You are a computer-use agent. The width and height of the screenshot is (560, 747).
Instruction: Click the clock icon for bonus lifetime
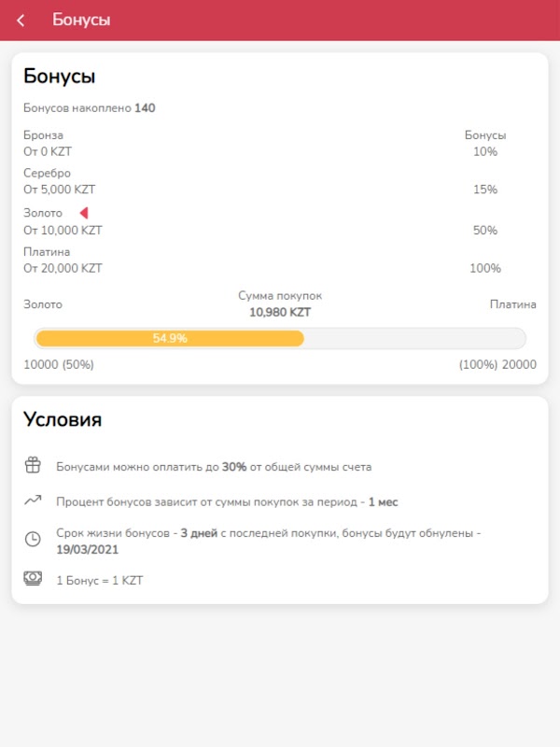(x=33, y=540)
